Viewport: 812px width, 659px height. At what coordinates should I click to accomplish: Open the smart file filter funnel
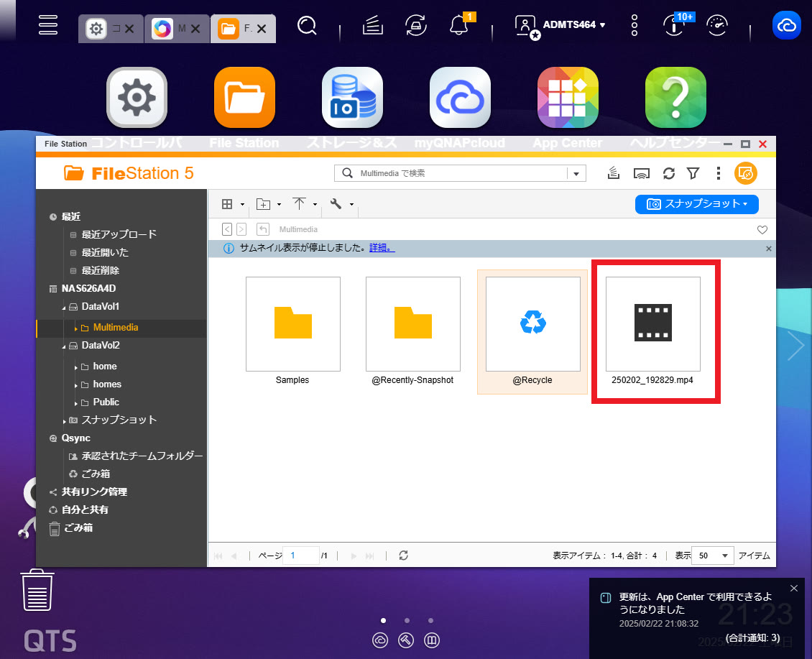pyautogui.click(x=693, y=174)
